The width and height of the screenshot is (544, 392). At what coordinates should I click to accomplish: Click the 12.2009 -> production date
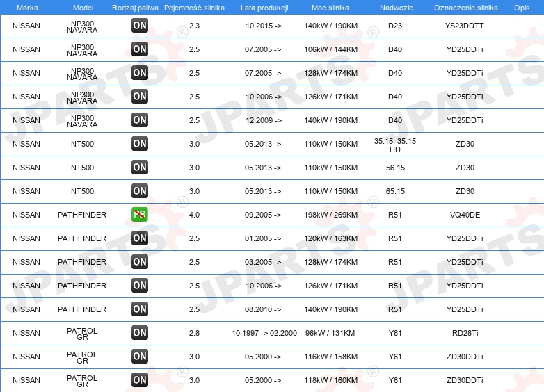coord(264,120)
